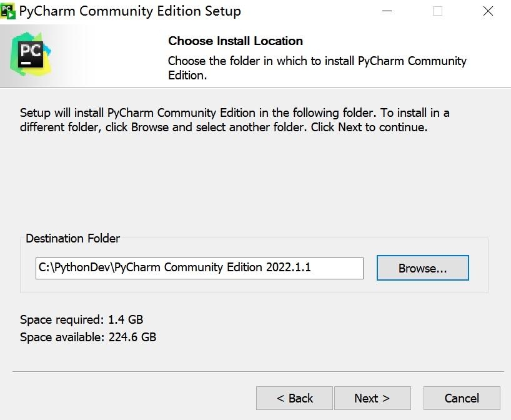511x420 pixels.
Task: Maximize the setup window
Action: coord(437,11)
